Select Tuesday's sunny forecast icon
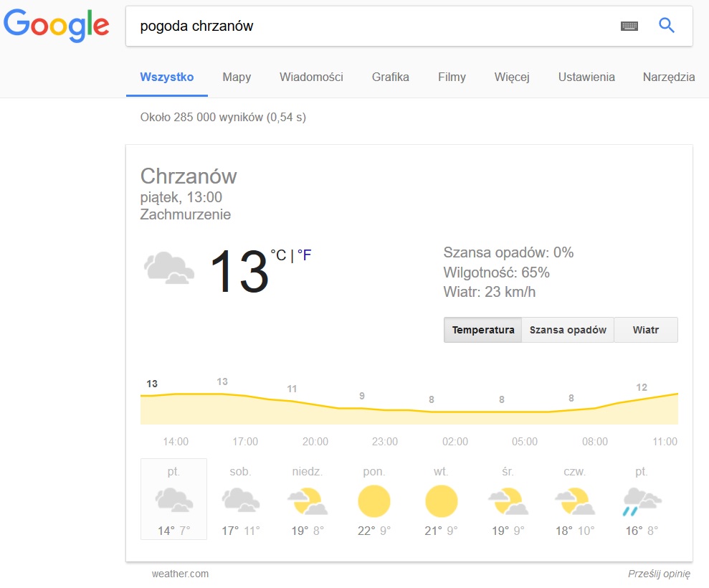Viewport: 709px width, 588px height. point(442,501)
